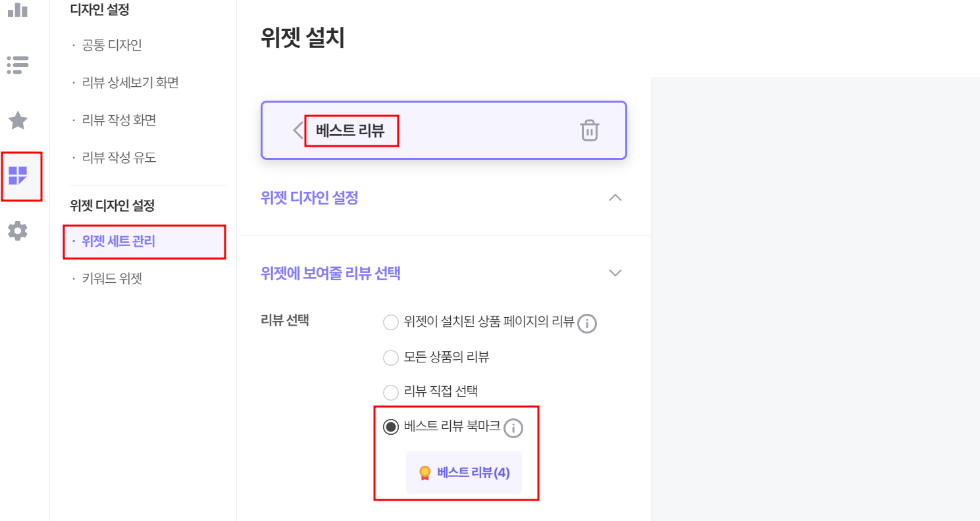Open the list view sidebar icon
Image resolution: width=980 pixels, height=521 pixels.
click(18, 64)
